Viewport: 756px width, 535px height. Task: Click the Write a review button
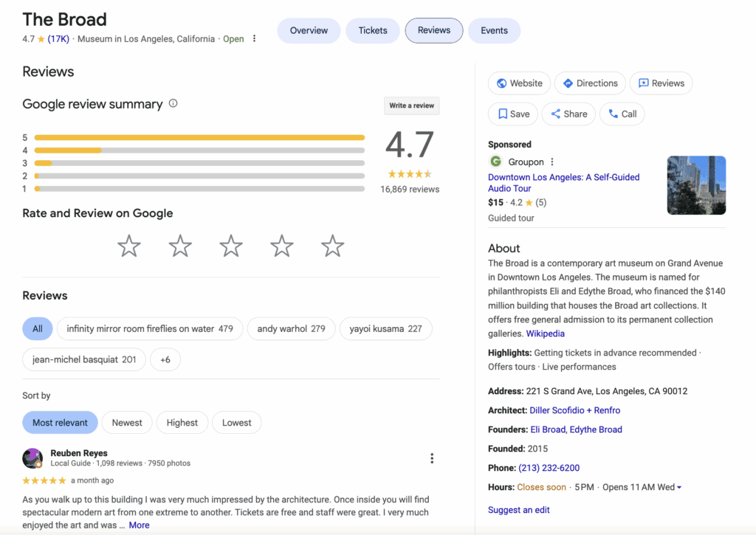411,106
